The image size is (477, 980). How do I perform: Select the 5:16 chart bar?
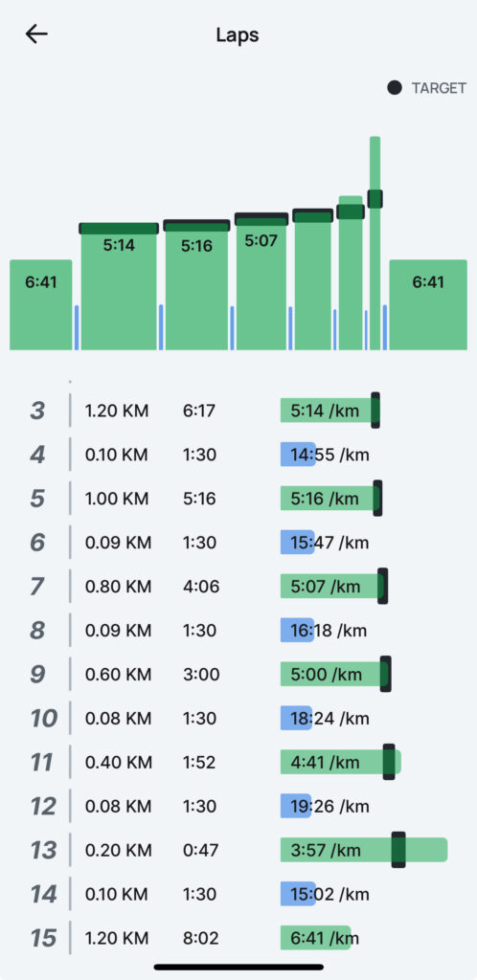click(x=197, y=285)
